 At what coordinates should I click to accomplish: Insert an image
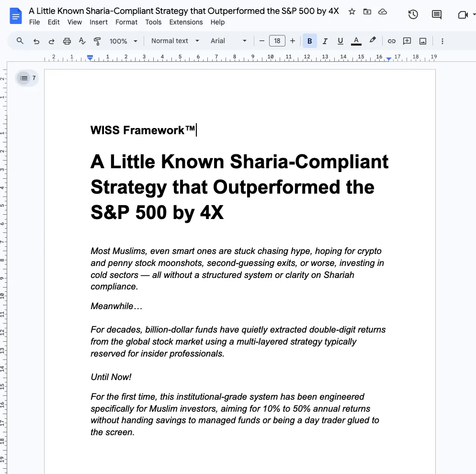(x=422, y=41)
